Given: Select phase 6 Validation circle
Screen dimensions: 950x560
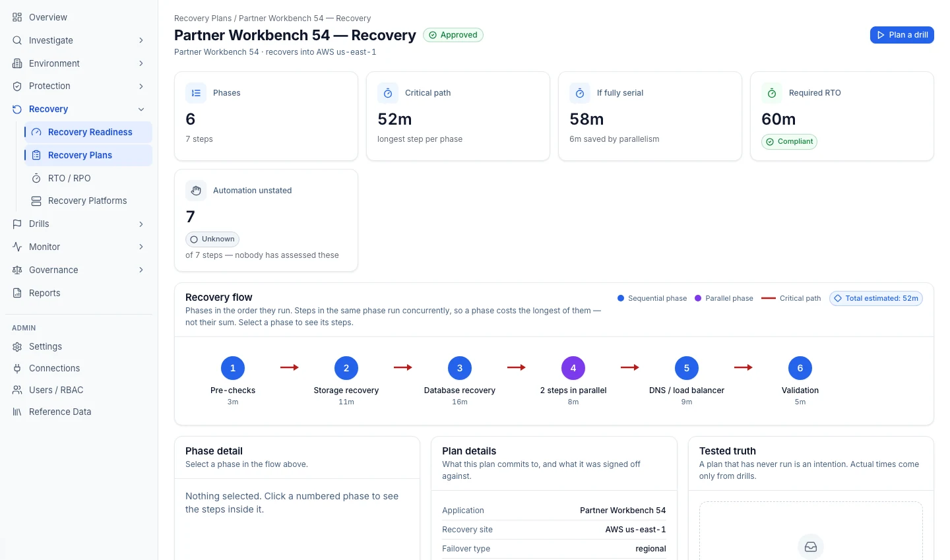Looking at the screenshot, I should pos(800,368).
